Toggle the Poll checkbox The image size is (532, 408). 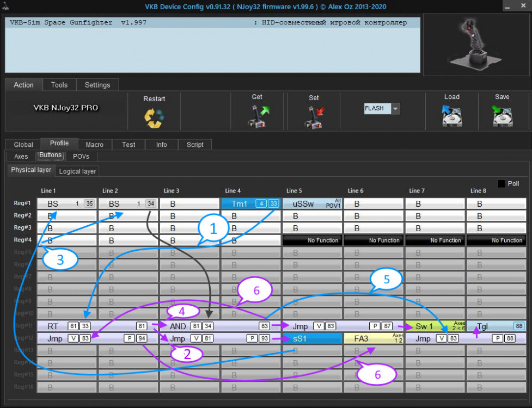(x=501, y=184)
